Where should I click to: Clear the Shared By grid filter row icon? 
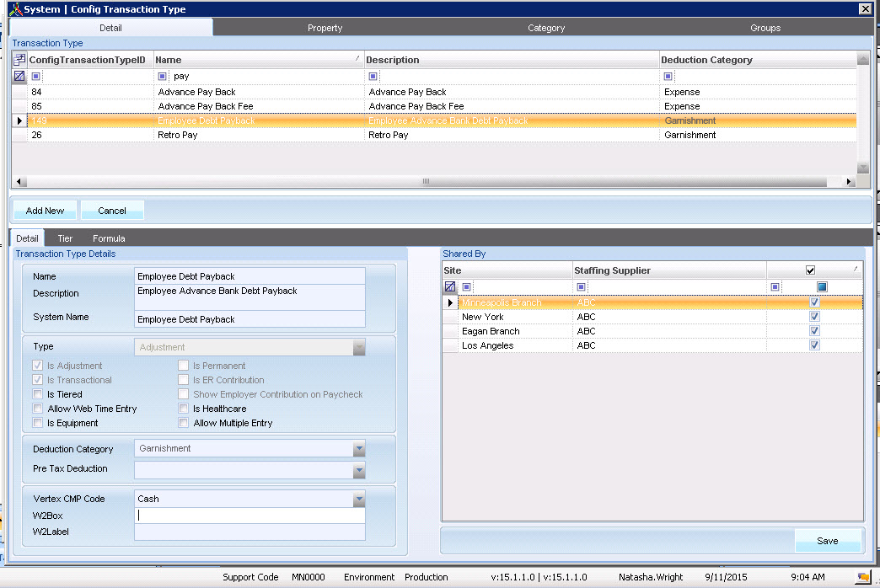[450, 286]
